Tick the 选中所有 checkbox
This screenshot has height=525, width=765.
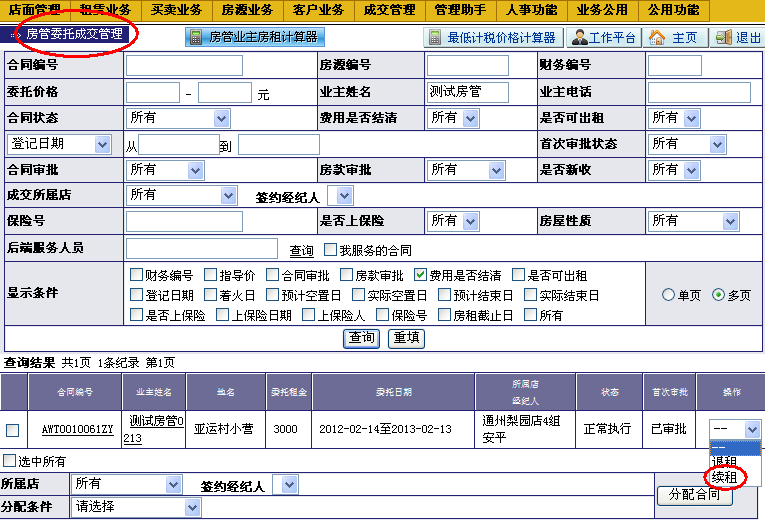point(9,460)
